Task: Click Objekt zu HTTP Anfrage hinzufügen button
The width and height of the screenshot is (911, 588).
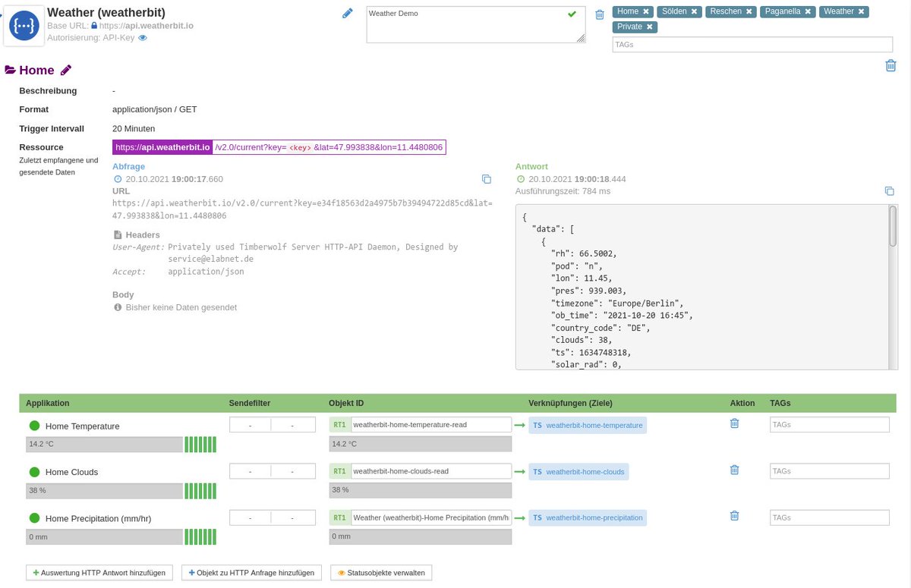Action: (251, 573)
